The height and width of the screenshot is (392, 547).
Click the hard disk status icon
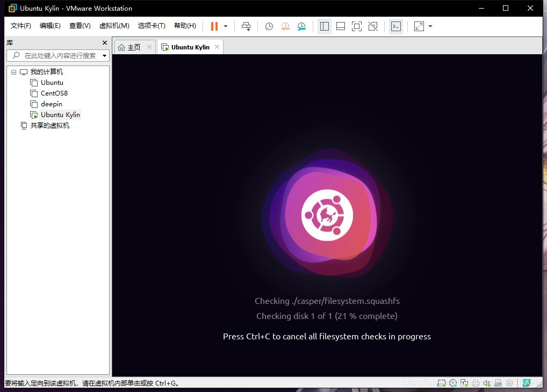pos(442,383)
